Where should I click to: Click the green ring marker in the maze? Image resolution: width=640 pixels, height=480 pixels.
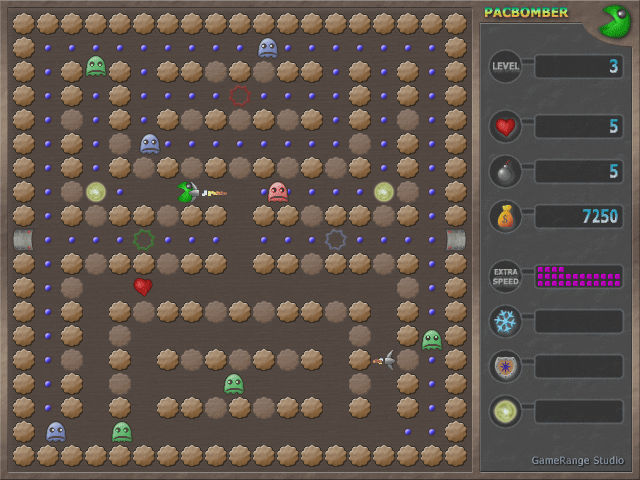point(143,240)
